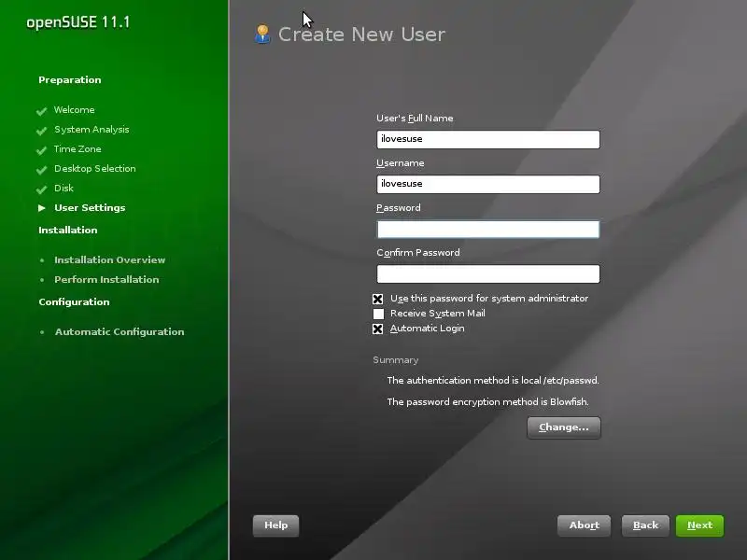747x560 pixels.
Task: Select the Password input field
Action: (487, 229)
